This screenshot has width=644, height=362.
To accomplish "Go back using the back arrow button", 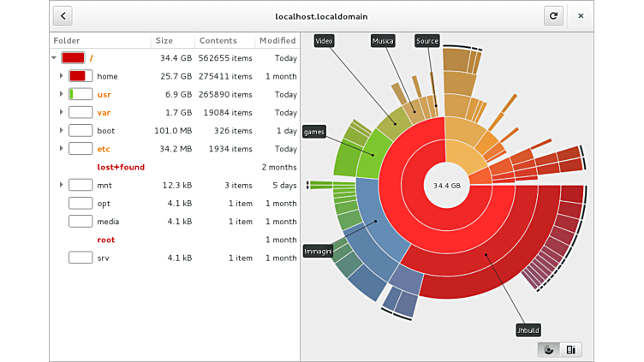I will click(x=63, y=15).
